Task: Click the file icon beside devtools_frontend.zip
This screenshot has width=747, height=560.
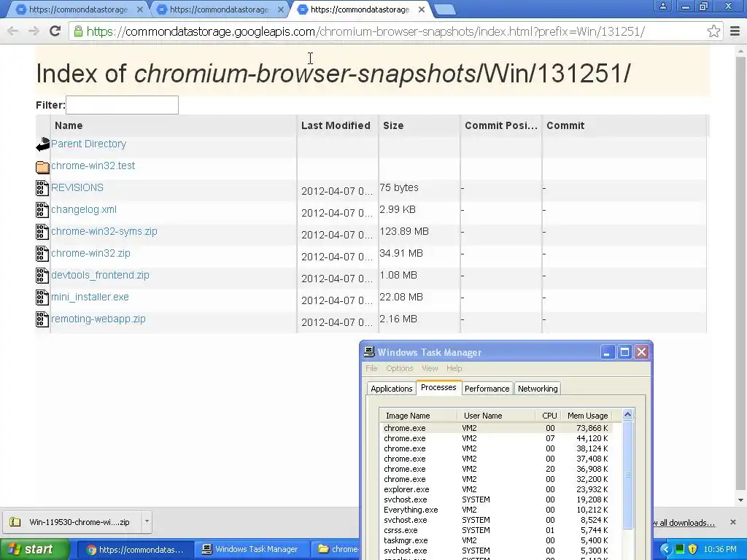Action: [x=42, y=276]
